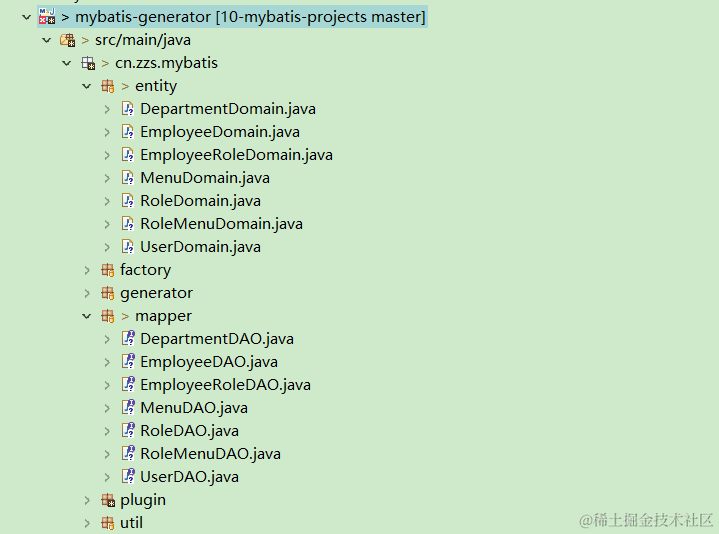Collapse the mybatis-generator project node
This screenshot has height=534, width=719.
pos(27,17)
